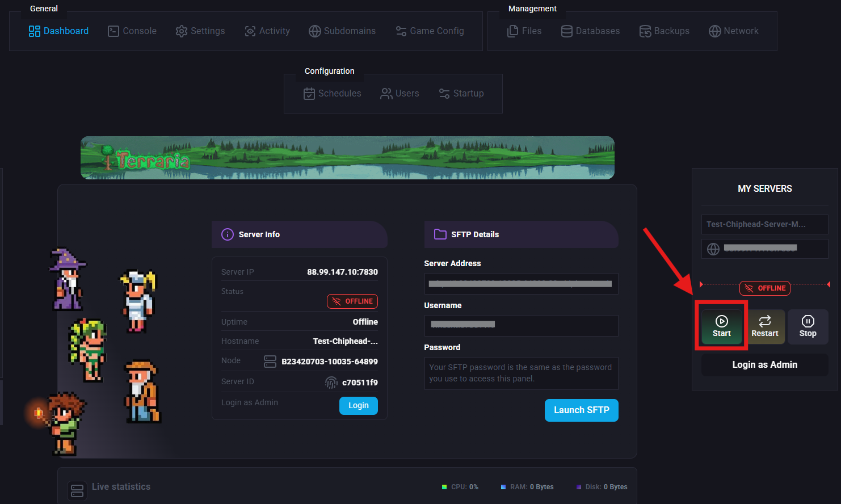Click the Login as Admin sidebar button

click(x=764, y=365)
